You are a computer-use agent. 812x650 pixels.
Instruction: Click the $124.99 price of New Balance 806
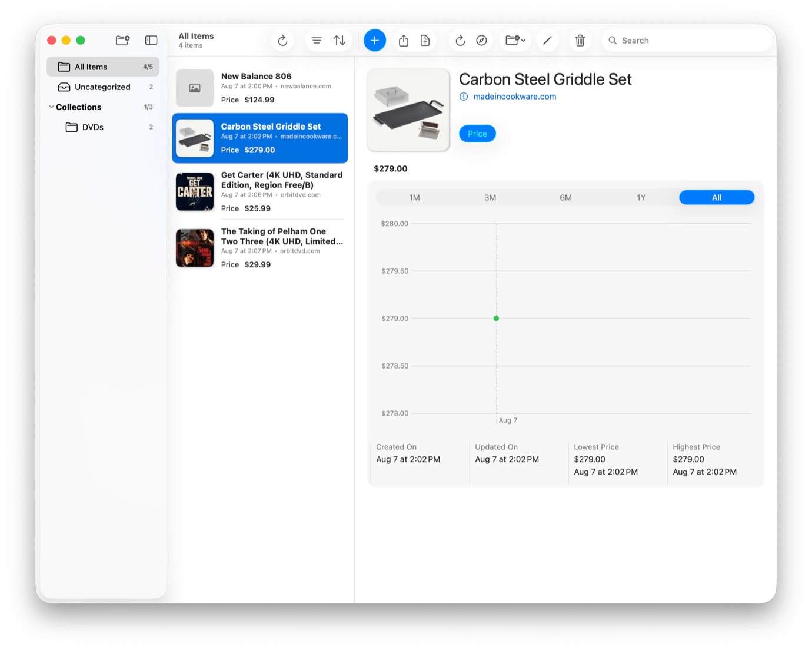click(x=259, y=100)
